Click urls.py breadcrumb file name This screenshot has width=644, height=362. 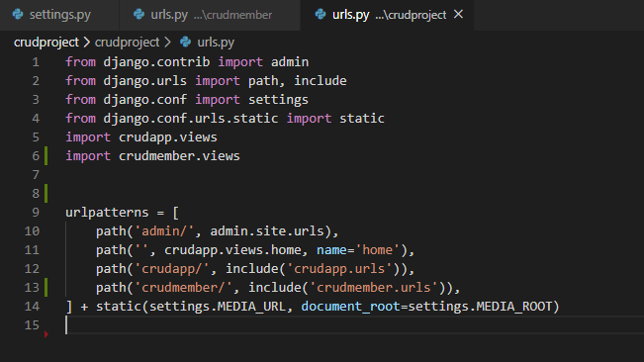click(x=216, y=42)
